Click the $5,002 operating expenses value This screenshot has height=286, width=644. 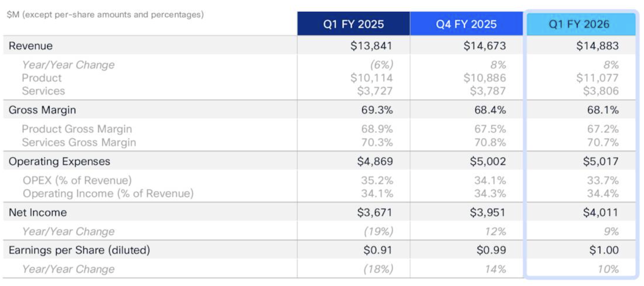tap(487, 161)
